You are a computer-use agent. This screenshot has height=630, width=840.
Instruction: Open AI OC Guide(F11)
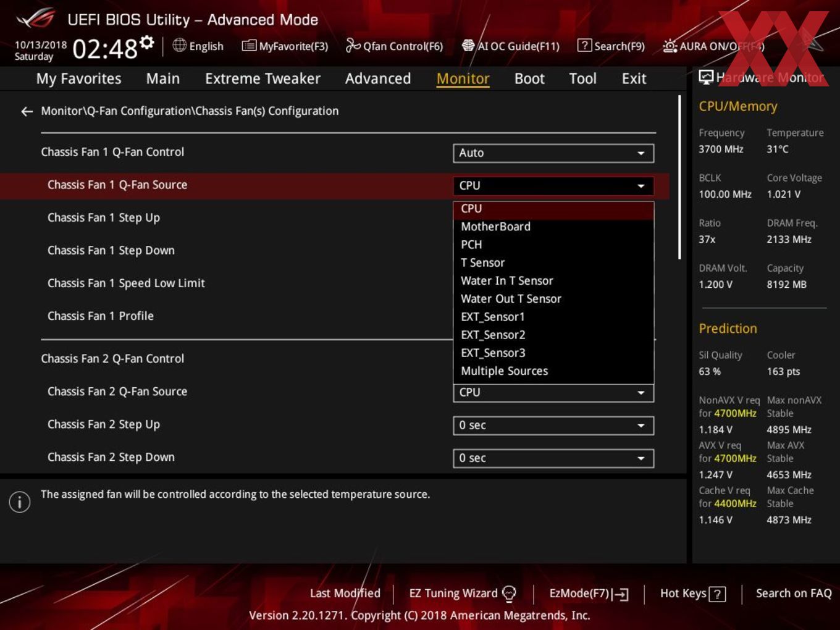(511, 46)
